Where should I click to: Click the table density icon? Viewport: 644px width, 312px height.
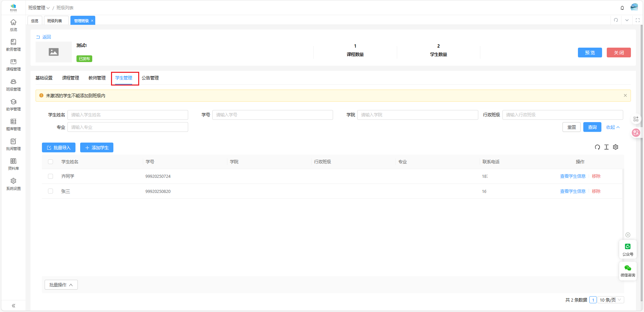(x=606, y=147)
